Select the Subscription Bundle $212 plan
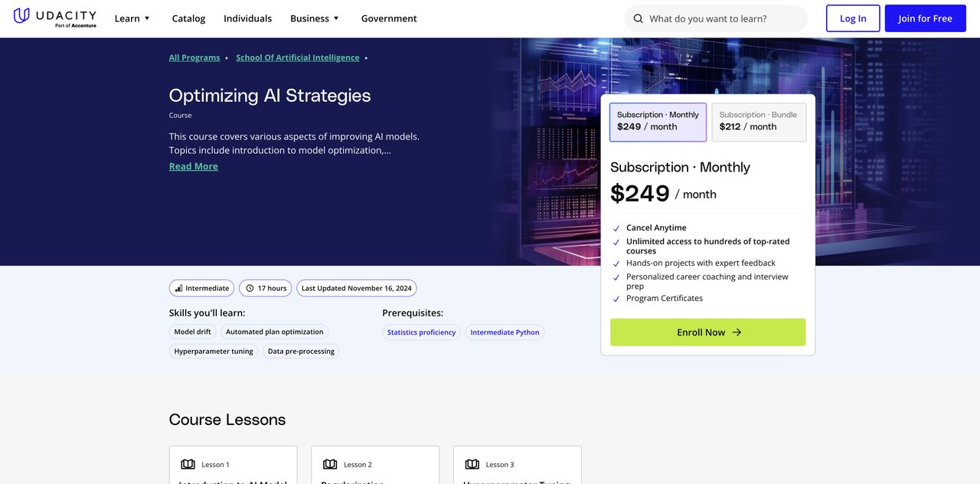Image resolution: width=980 pixels, height=484 pixels. pyautogui.click(x=759, y=122)
